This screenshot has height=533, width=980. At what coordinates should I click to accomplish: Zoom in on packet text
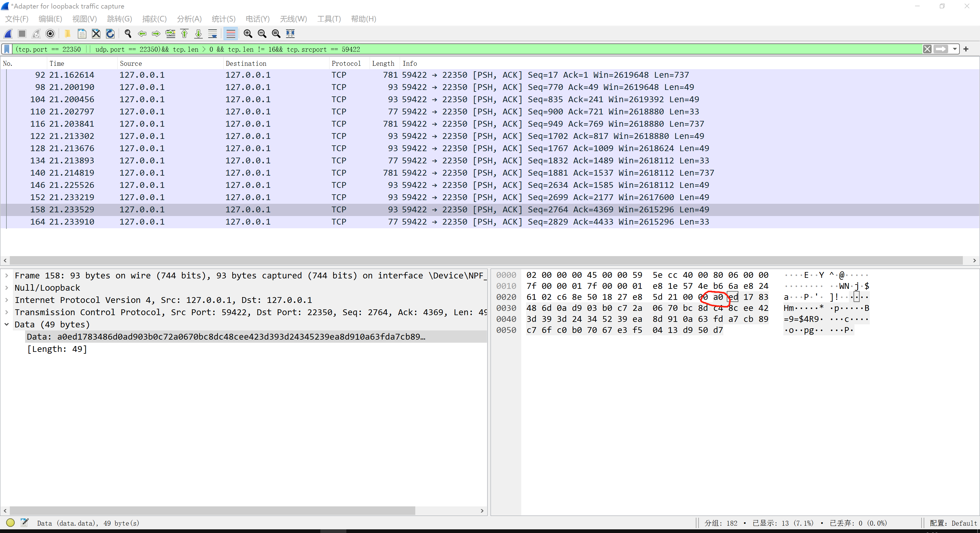click(248, 34)
